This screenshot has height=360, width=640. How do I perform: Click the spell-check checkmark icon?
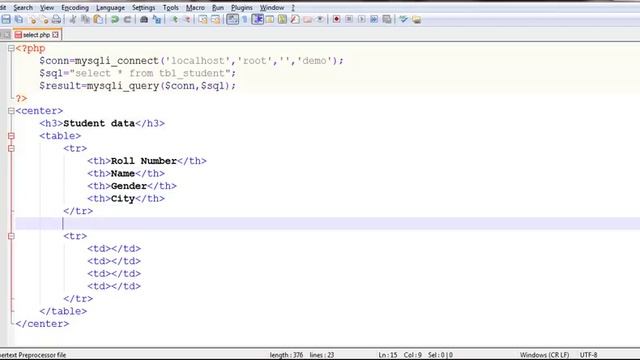point(403,19)
